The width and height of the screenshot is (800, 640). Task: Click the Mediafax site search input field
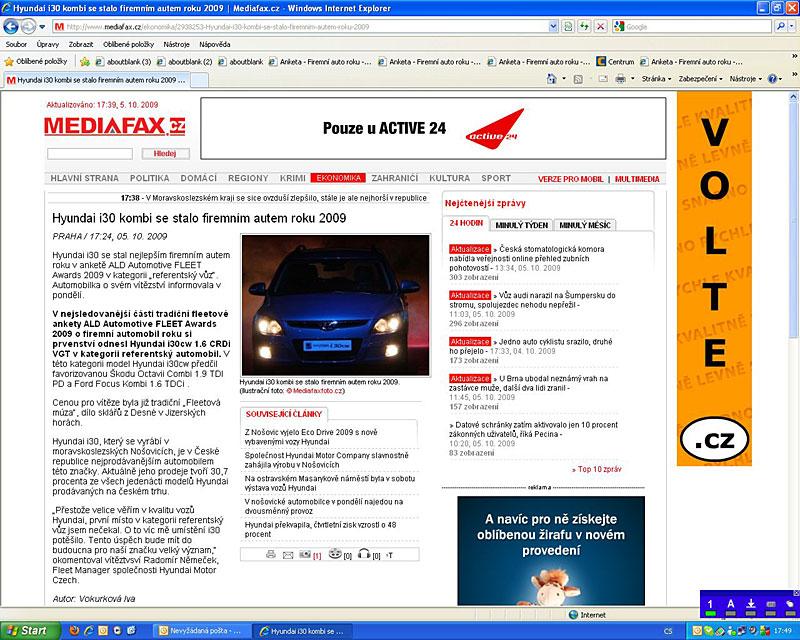90,154
